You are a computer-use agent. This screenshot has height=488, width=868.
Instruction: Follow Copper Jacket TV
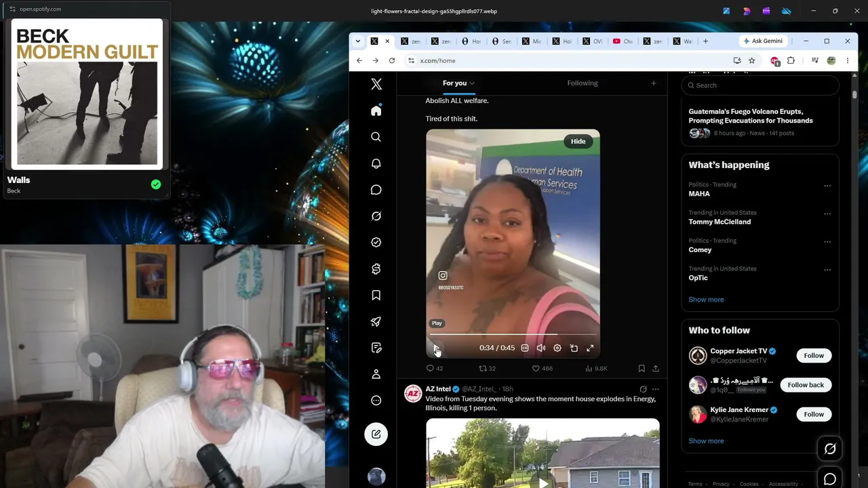(814, 356)
